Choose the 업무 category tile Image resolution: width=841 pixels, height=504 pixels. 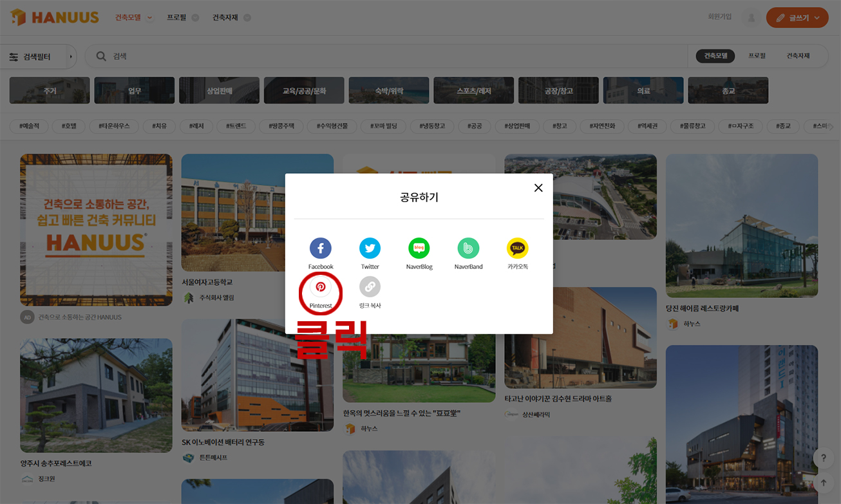[x=135, y=91]
